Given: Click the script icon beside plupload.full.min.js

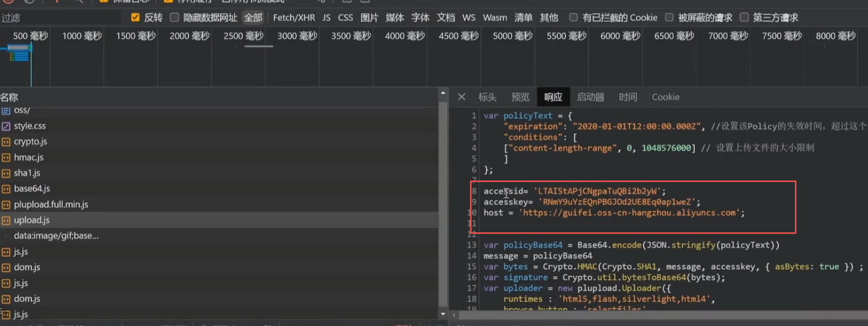Looking at the screenshot, I should pos(6,204).
